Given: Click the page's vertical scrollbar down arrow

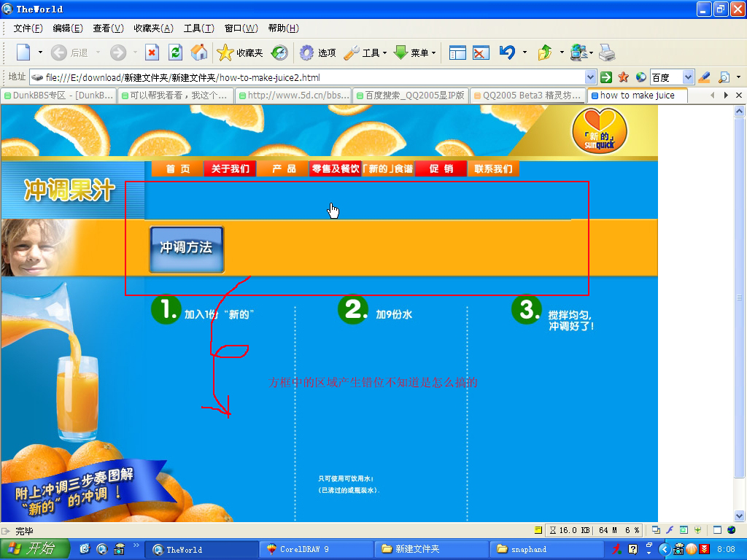Looking at the screenshot, I should (739, 516).
